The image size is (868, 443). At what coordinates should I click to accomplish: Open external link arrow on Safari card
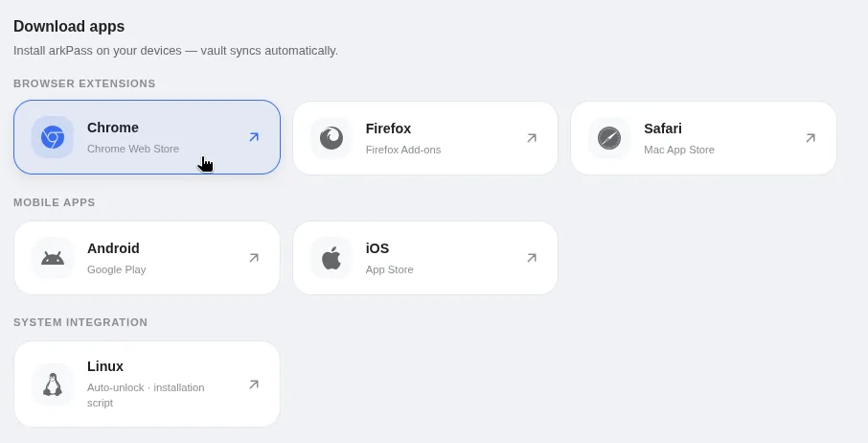811,138
